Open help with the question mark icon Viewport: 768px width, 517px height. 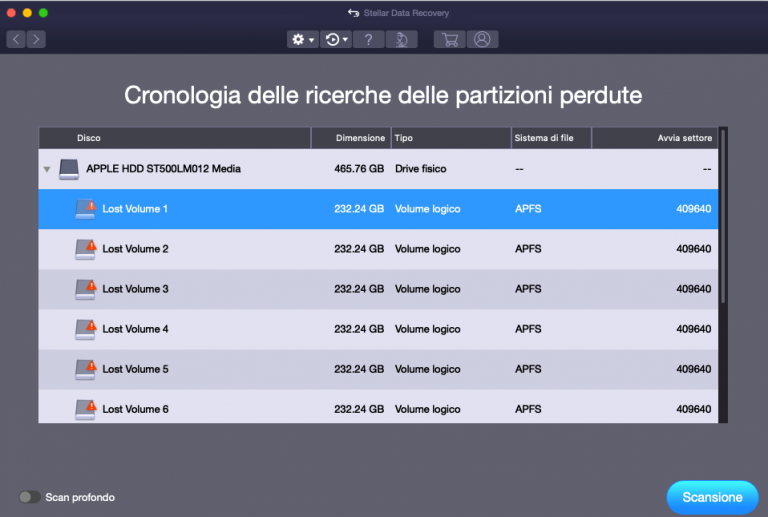click(x=368, y=39)
